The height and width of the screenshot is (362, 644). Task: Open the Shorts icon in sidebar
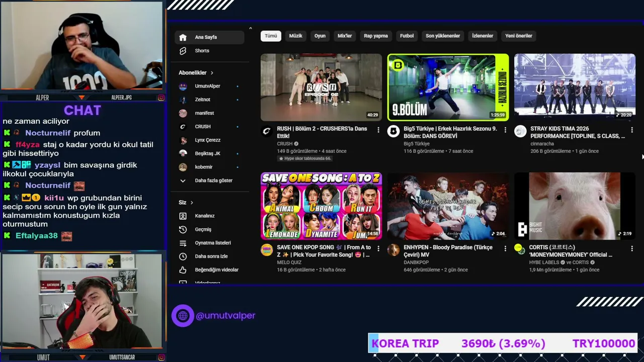click(183, 51)
